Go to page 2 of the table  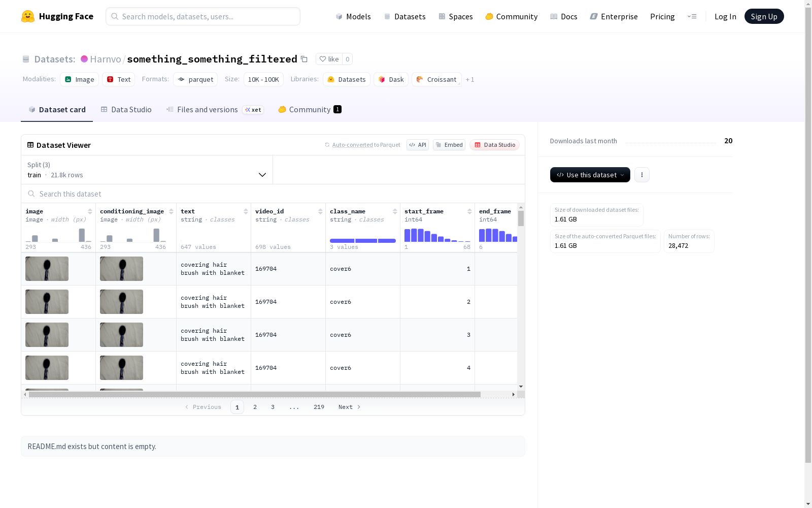pyautogui.click(x=255, y=407)
